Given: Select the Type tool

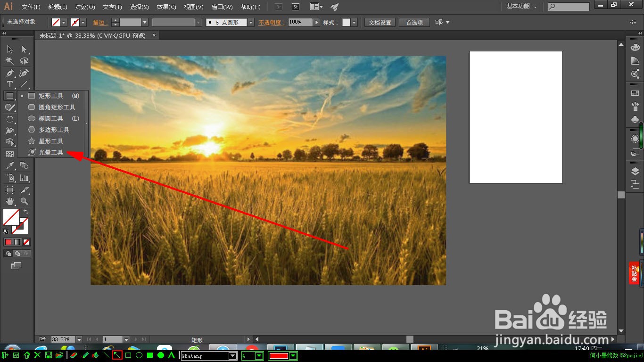Looking at the screenshot, I should pos(10,84).
